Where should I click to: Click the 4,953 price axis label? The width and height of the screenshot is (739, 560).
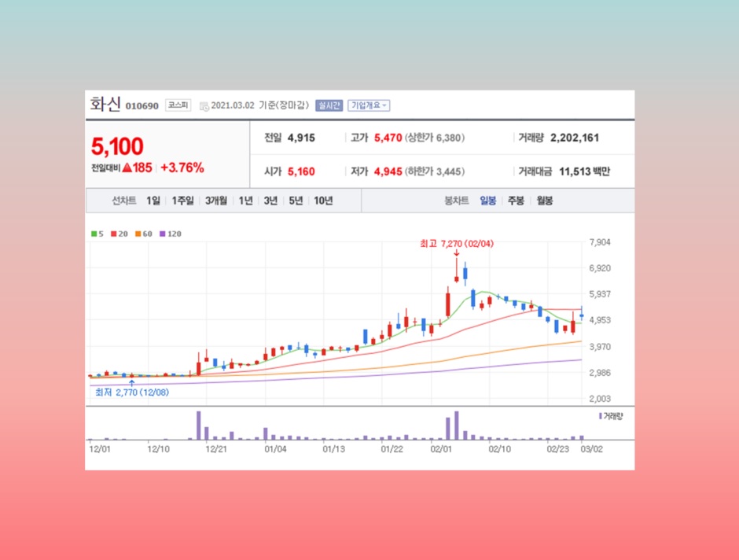(600, 320)
